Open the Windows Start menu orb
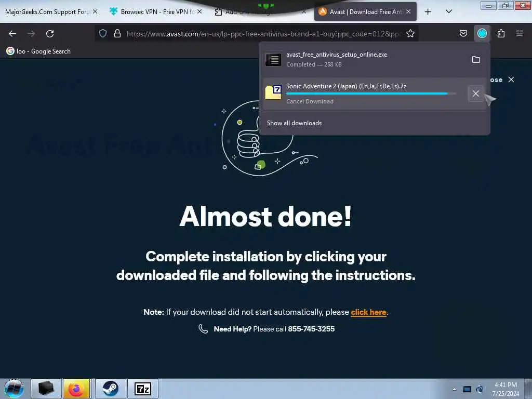 tap(14, 389)
